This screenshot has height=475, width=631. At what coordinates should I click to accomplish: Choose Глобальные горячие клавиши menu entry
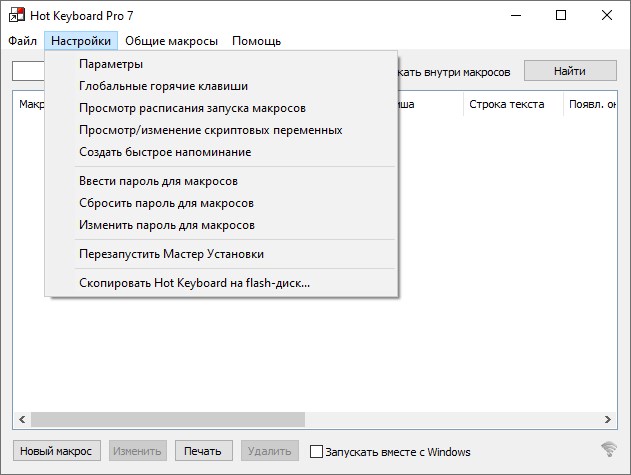[163, 86]
